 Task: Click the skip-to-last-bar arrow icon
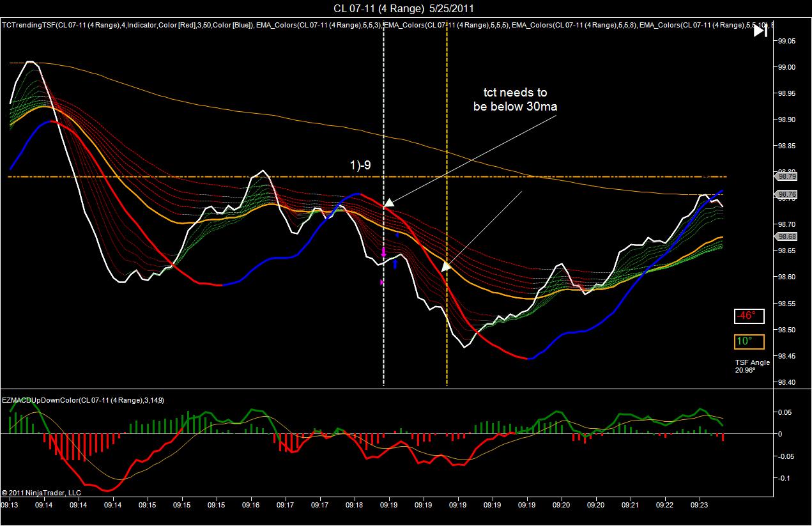pos(760,31)
